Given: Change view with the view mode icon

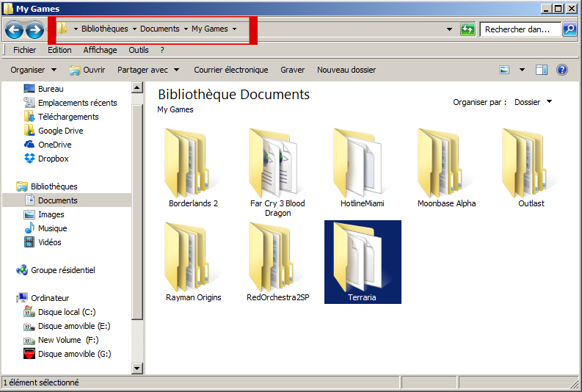Looking at the screenshot, I should click(x=504, y=70).
